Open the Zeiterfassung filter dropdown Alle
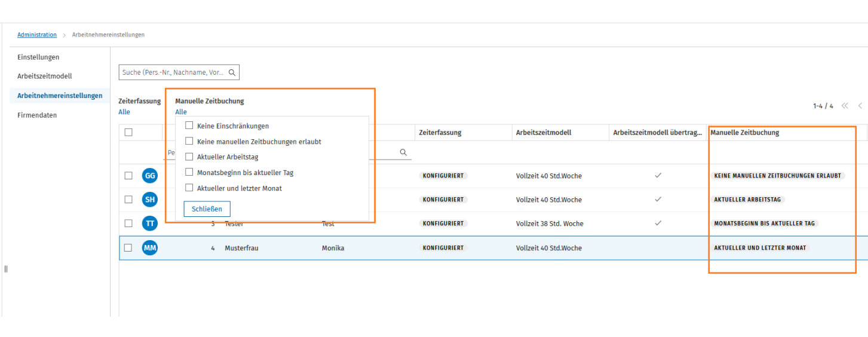 click(124, 112)
